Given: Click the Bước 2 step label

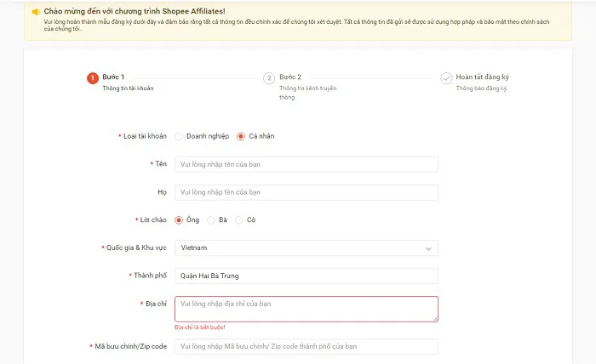Looking at the screenshot, I should click(290, 77).
